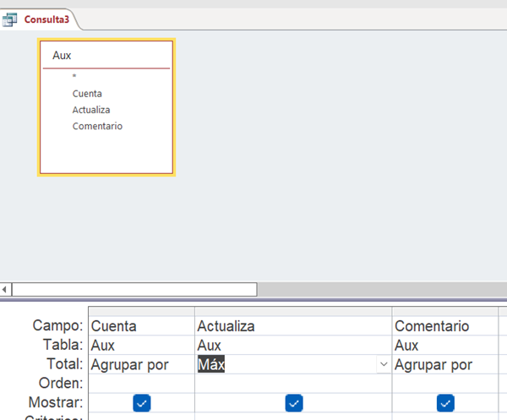Click the Agrupar por total for Comentario
The height and width of the screenshot is (420, 507).
(x=445, y=364)
